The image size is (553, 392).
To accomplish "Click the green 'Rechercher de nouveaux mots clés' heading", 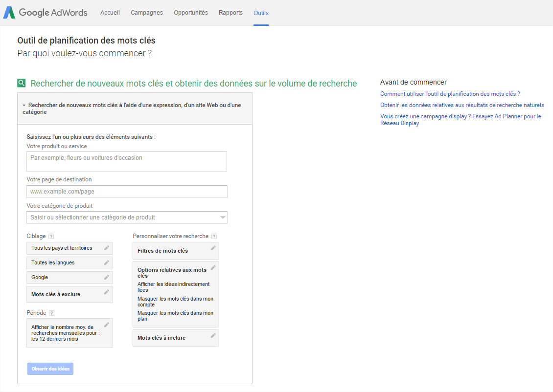I will (194, 84).
